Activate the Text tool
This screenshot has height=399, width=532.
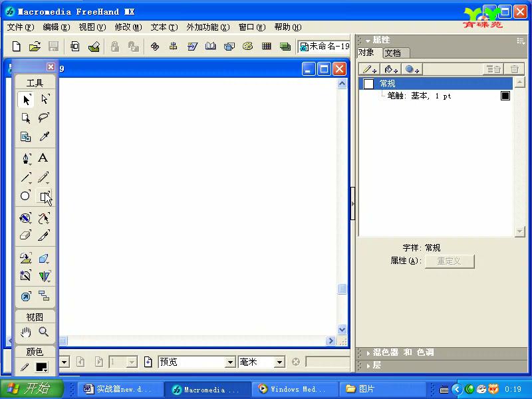(43, 158)
